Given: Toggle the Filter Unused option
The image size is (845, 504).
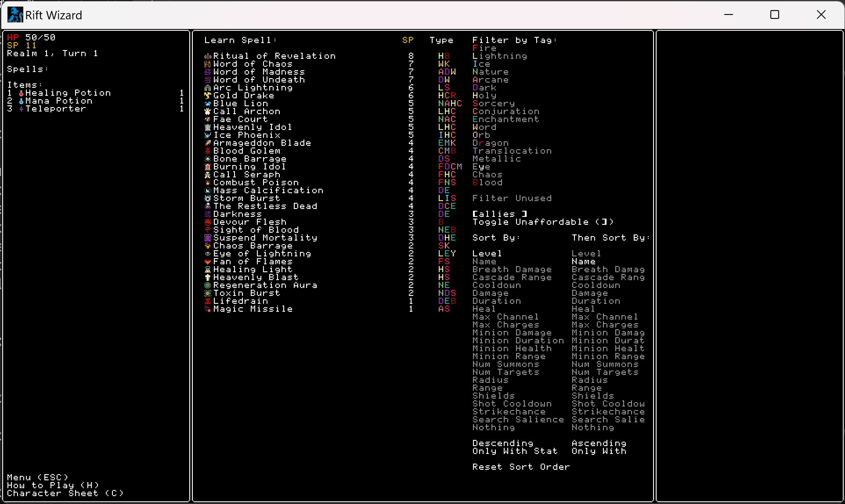Looking at the screenshot, I should [512, 198].
